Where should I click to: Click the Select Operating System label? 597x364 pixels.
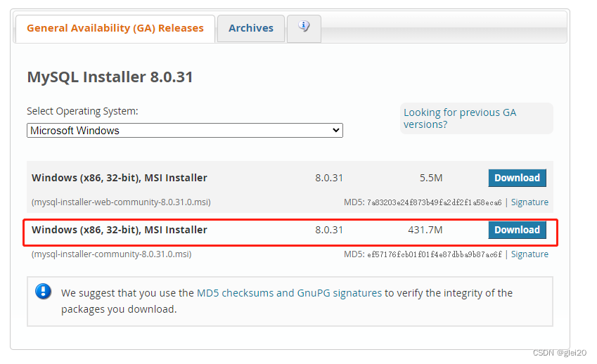(82, 111)
